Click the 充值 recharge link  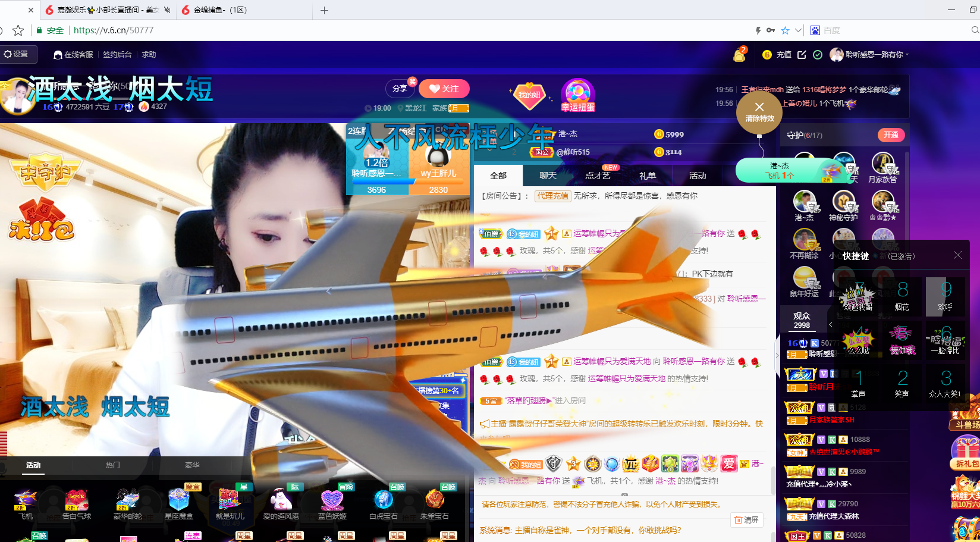coord(784,55)
